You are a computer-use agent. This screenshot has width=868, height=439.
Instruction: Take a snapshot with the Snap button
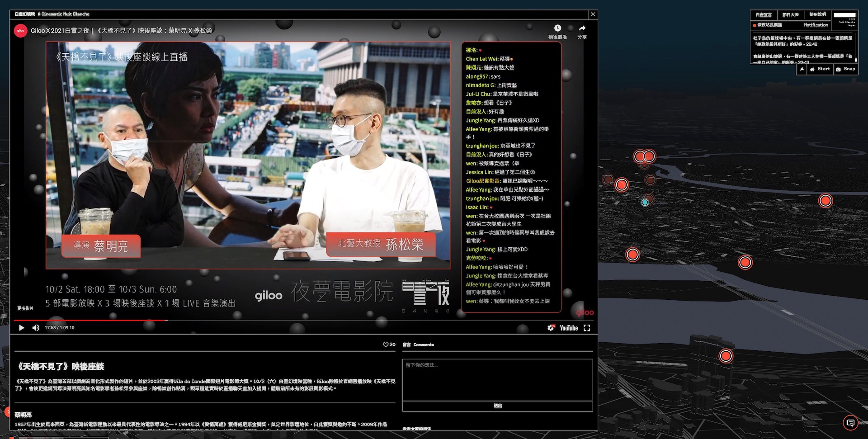(845, 69)
